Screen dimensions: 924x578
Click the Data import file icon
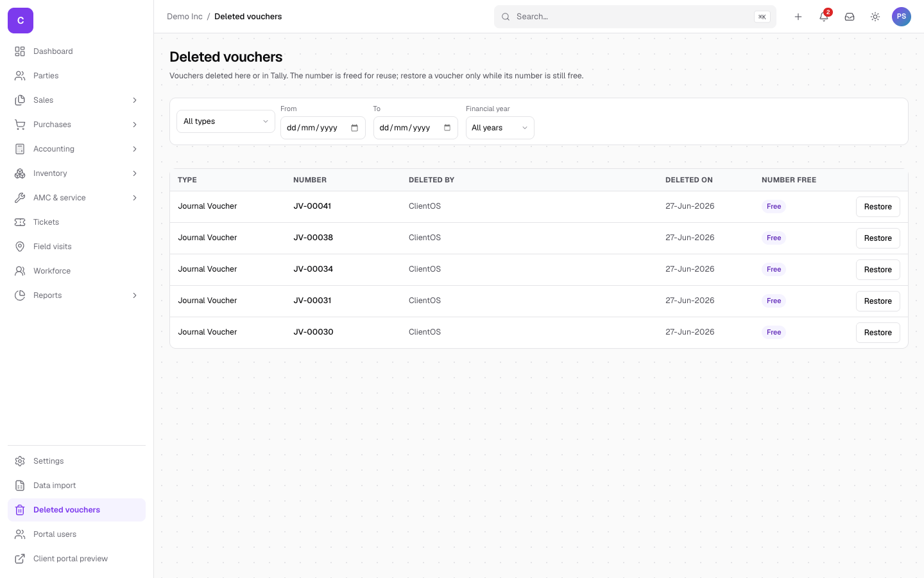(20, 486)
